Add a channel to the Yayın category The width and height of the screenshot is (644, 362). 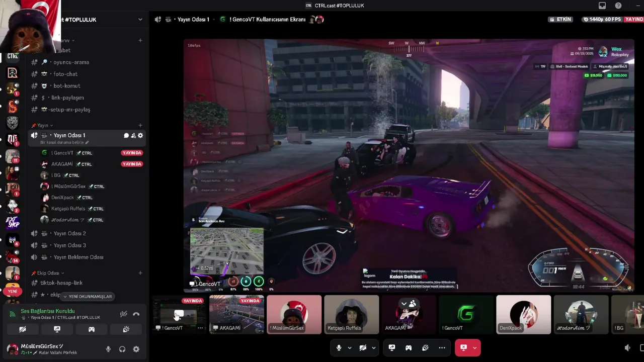pyautogui.click(x=140, y=125)
